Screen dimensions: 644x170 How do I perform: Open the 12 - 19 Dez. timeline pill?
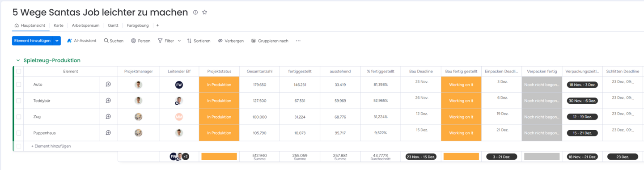click(x=582, y=117)
